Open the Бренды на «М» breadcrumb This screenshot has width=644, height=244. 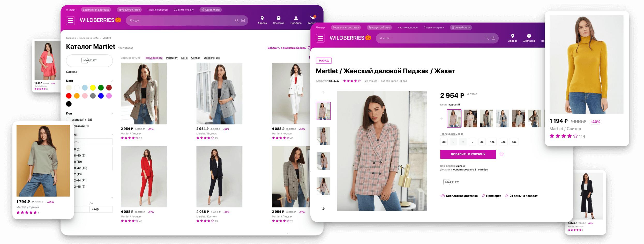(x=89, y=38)
